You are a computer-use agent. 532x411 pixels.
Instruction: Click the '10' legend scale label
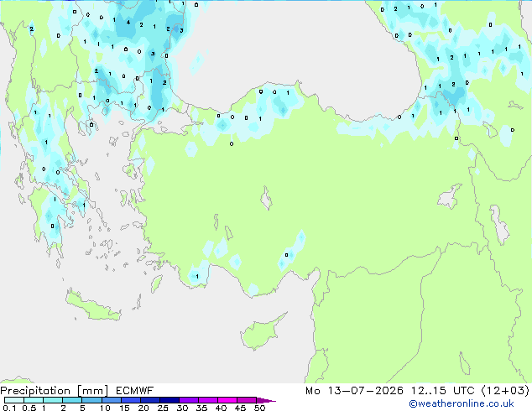click(x=105, y=408)
